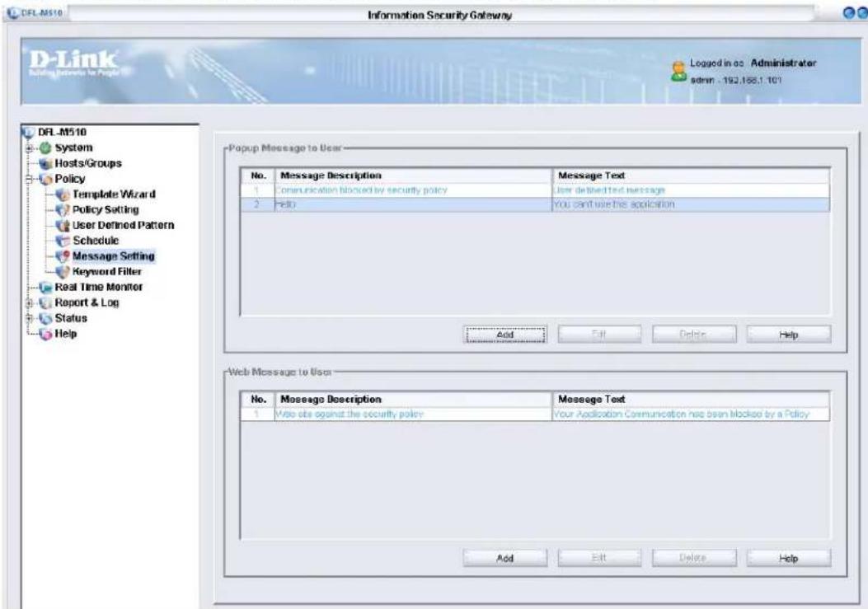Click 'Your Application Communication has been blocked' cell

click(x=691, y=415)
